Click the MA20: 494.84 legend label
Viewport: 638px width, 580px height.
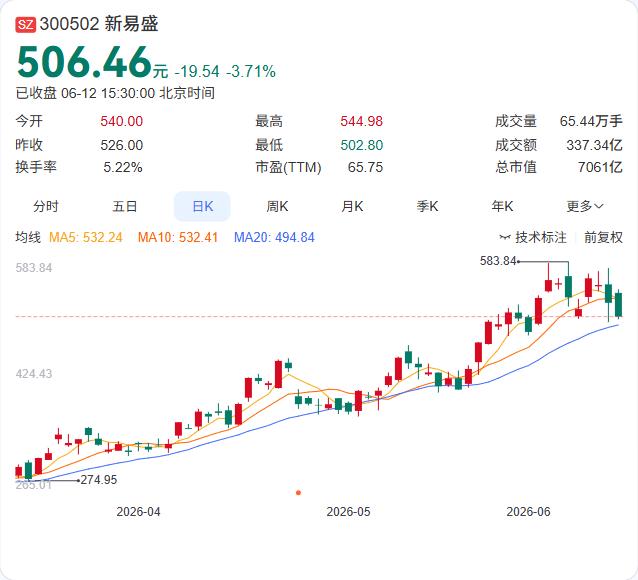coord(274,237)
